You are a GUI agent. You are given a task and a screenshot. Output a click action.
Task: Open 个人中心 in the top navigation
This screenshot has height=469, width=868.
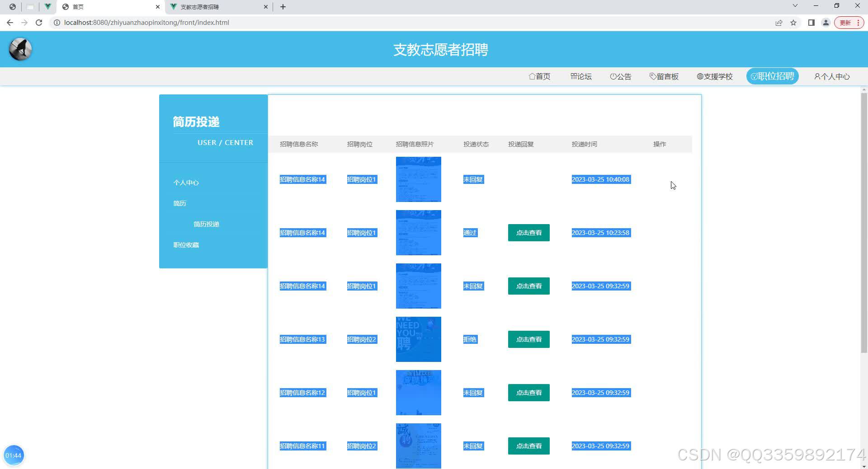click(832, 76)
